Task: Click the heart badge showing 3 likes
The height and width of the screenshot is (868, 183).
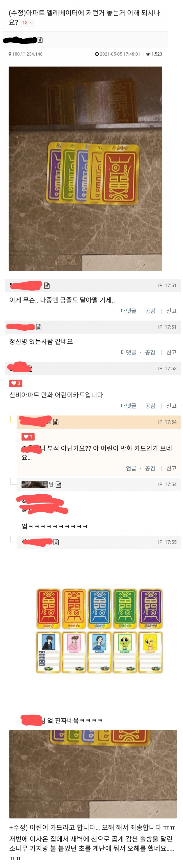Action: (x=16, y=383)
